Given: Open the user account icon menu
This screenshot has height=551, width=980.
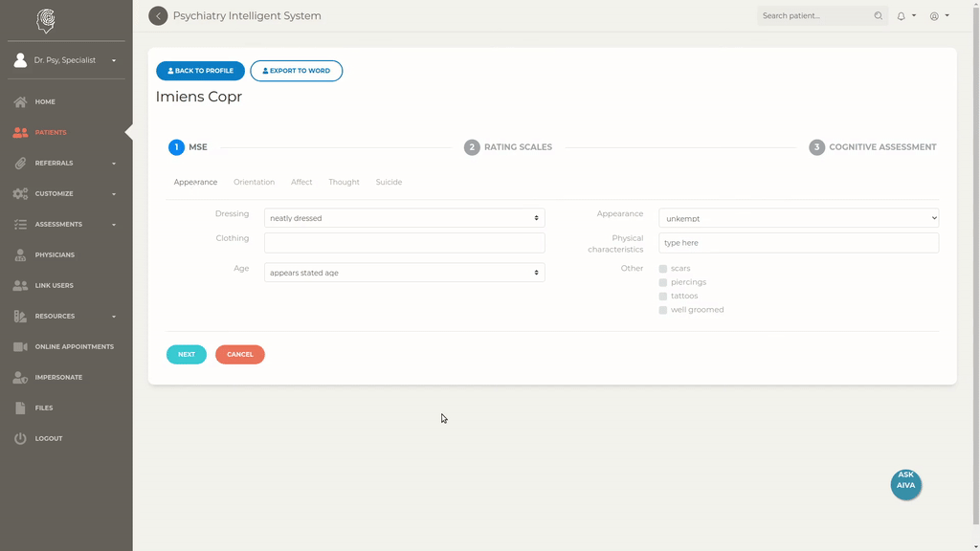Looking at the screenshot, I should click(x=934, y=16).
